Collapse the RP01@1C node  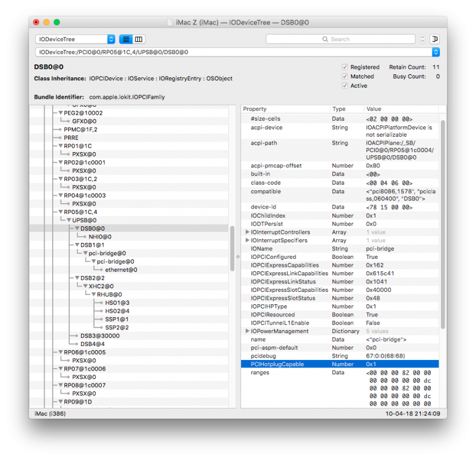coord(61,146)
